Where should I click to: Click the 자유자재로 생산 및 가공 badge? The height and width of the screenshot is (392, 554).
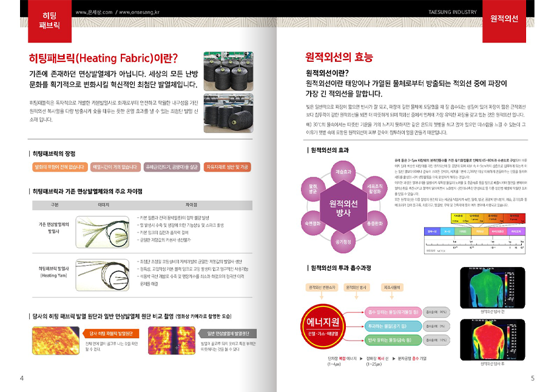tap(227, 167)
